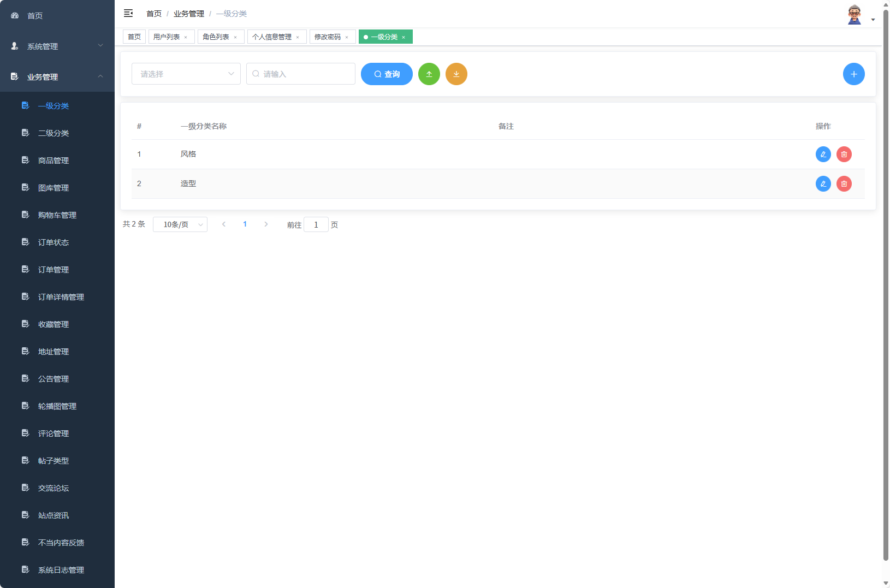
Task: Click the 首页 dashboard icon in sidebar
Action: pos(14,15)
